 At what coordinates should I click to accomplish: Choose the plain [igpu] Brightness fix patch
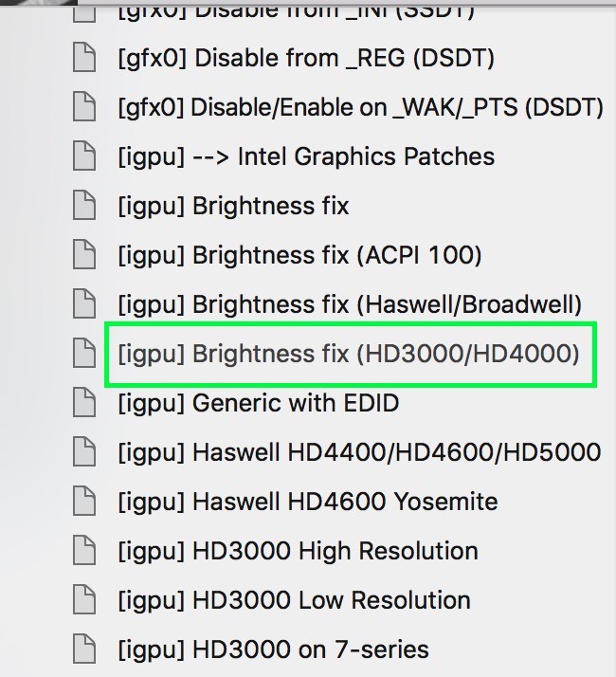click(x=233, y=206)
